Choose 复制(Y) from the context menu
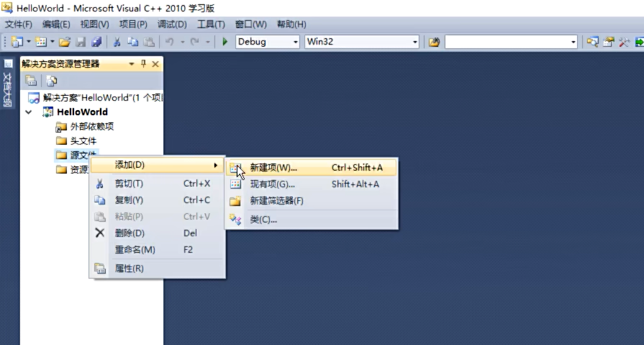 coord(158,200)
